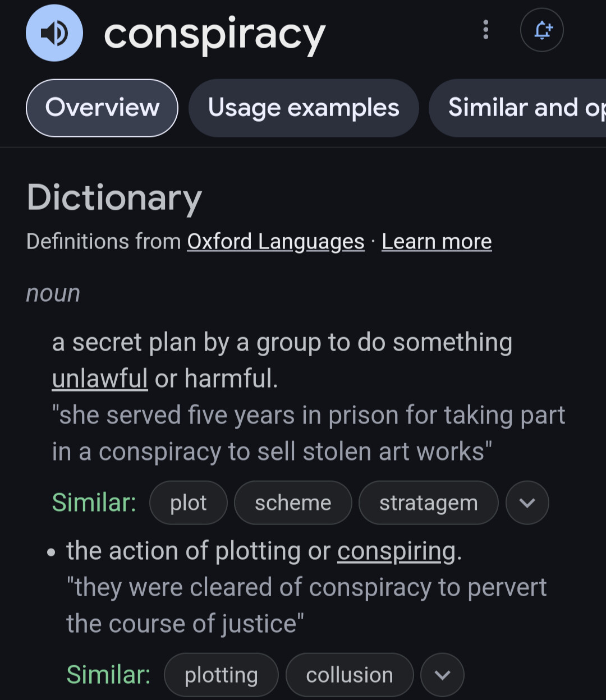The image size is (606, 700).
Task: Play the conspiracy pronunciation audio
Action: [x=54, y=33]
